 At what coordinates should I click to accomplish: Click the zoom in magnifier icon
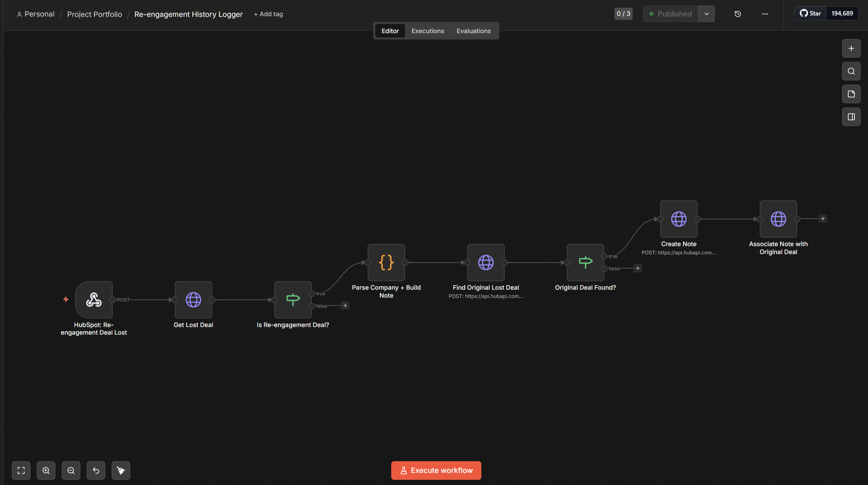tap(46, 470)
